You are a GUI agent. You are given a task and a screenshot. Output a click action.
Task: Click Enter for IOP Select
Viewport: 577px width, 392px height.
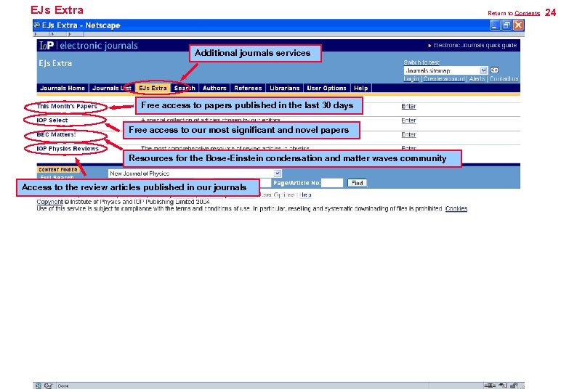(x=408, y=121)
